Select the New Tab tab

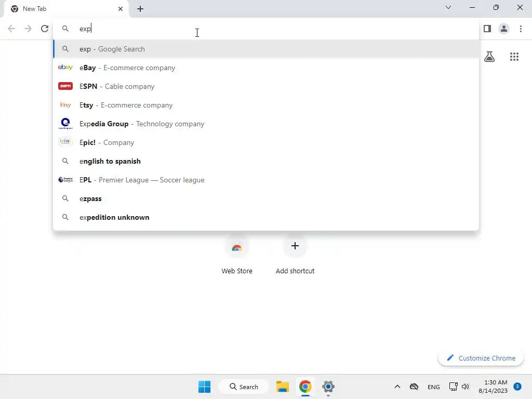[66, 9]
